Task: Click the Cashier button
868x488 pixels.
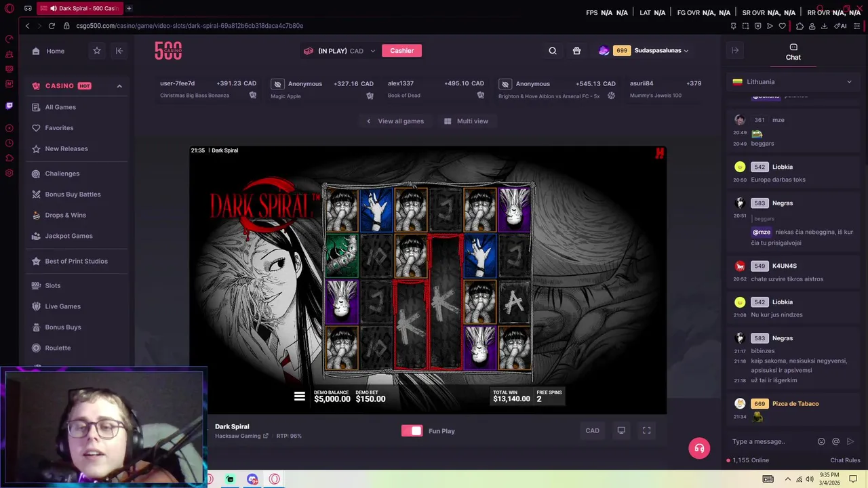Action: 401,51
